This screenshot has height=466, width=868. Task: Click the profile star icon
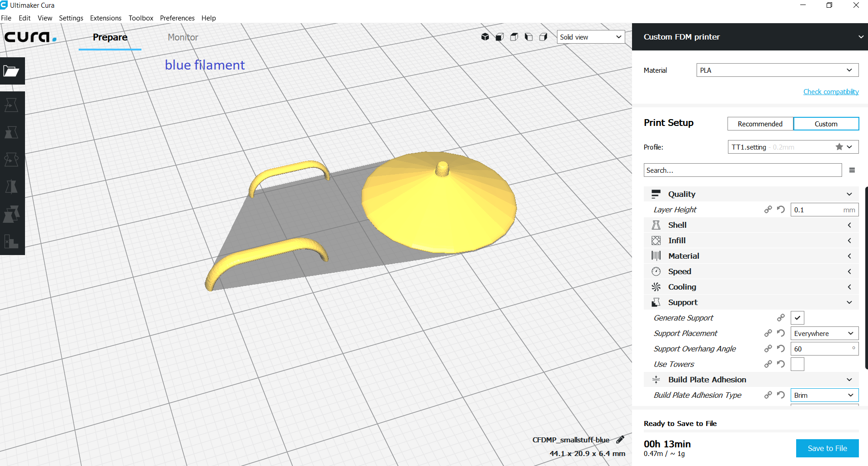tap(839, 147)
